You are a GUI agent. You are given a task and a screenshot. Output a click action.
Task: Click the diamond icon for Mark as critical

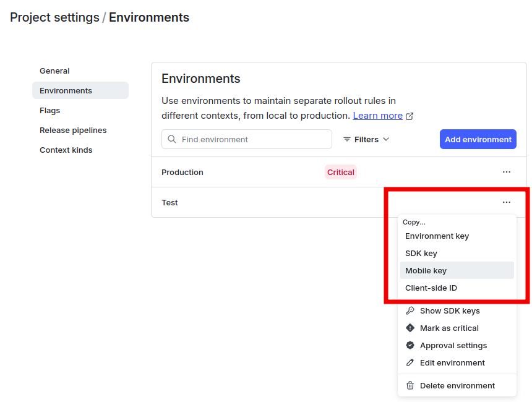410,328
